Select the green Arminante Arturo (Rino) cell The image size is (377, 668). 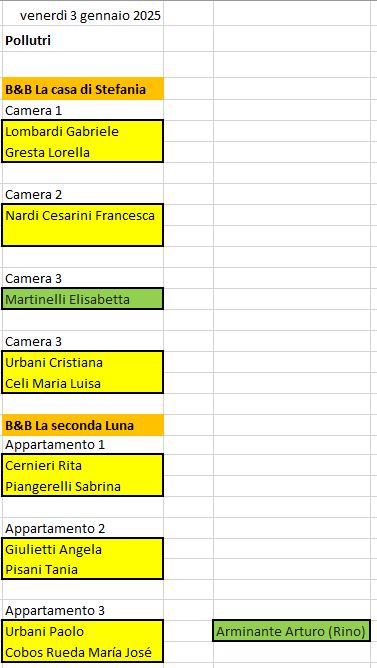tap(291, 631)
